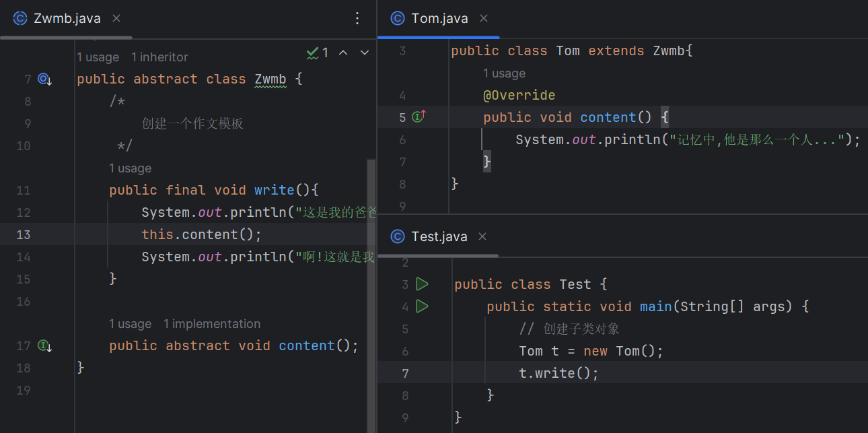Click the '记忆中' string literal in Tom.java
This screenshot has width=868, height=433.
click(757, 140)
